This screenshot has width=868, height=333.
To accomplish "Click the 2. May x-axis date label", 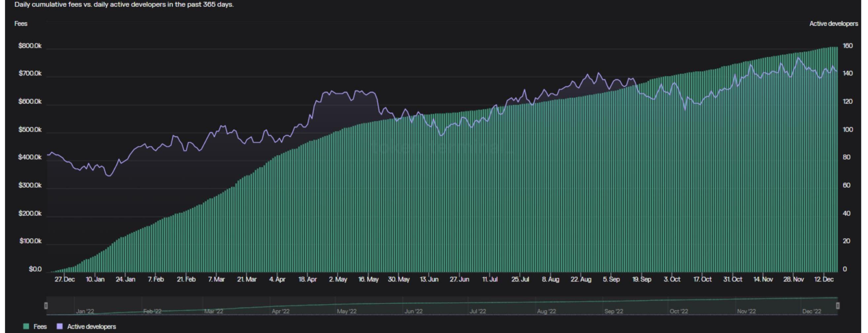I will pos(338,279).
